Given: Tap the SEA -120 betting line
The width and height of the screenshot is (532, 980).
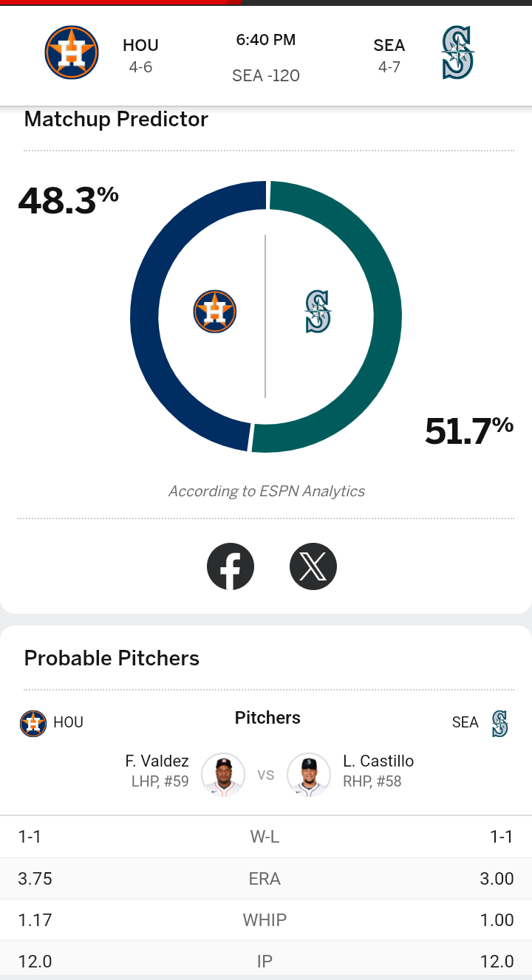Looking at the screenshot, I should tap(266, 75).
